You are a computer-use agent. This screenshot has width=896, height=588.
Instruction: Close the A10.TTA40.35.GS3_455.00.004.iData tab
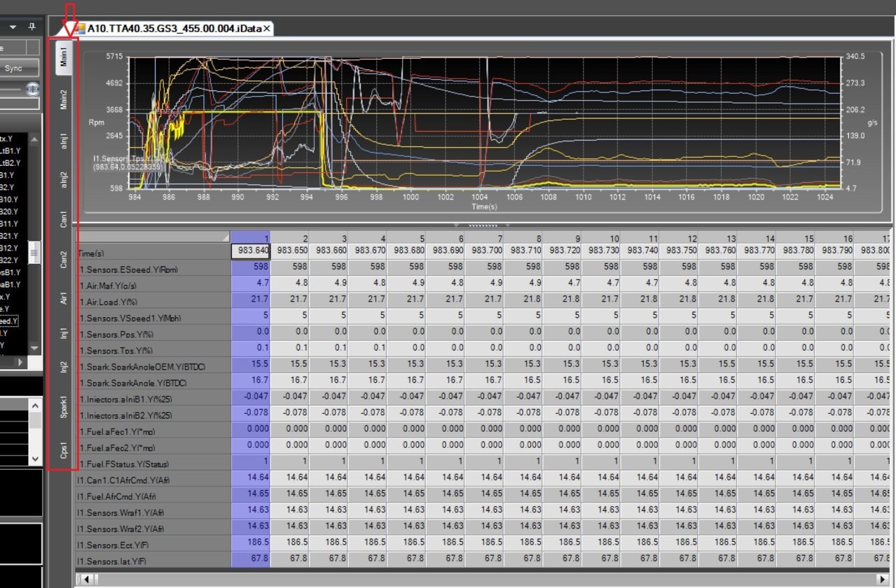pyautogui.click(x=267, y=29)
